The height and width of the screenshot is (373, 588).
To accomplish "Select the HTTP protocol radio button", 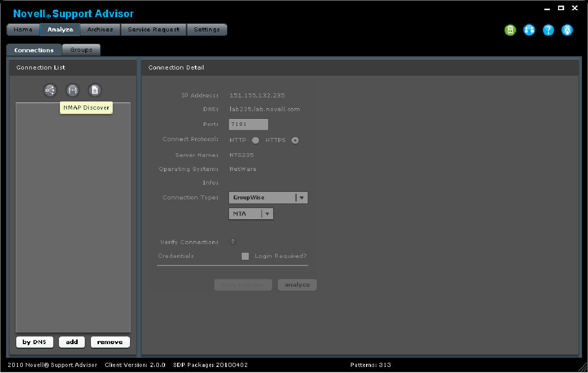I will (255, 140).
